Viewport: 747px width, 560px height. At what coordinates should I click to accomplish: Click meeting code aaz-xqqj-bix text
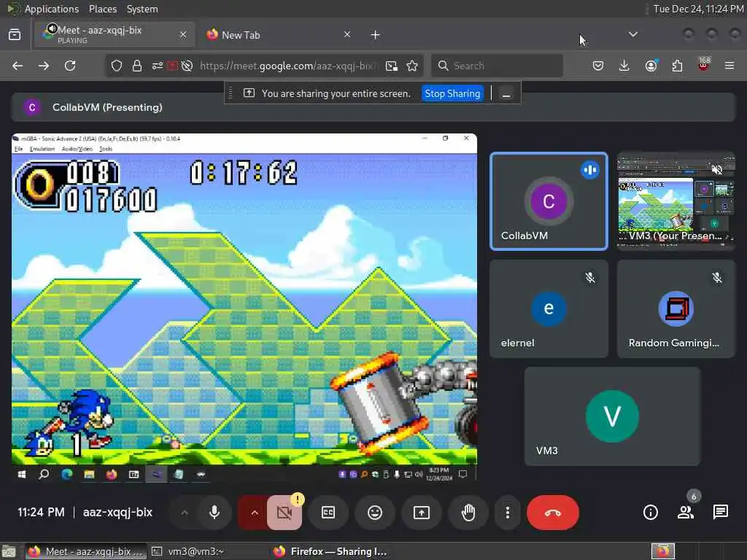[117, 513]
